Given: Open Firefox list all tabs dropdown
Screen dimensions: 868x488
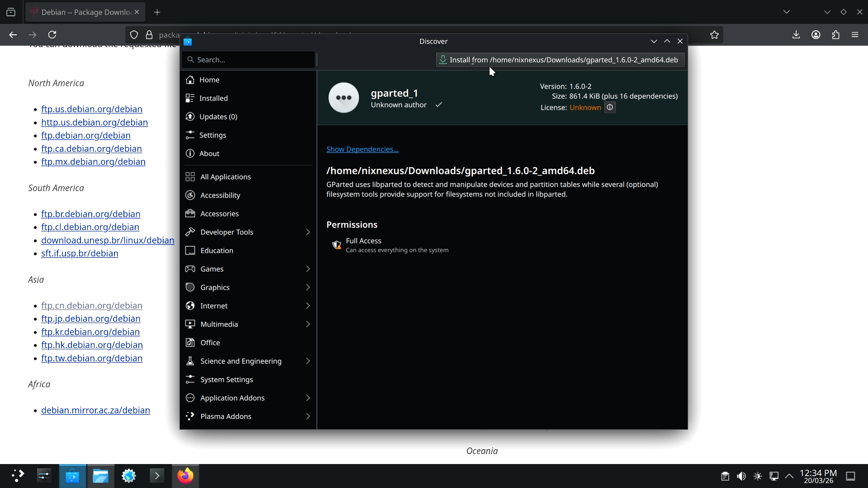Looking at the screenshot, I should (787, 12).
